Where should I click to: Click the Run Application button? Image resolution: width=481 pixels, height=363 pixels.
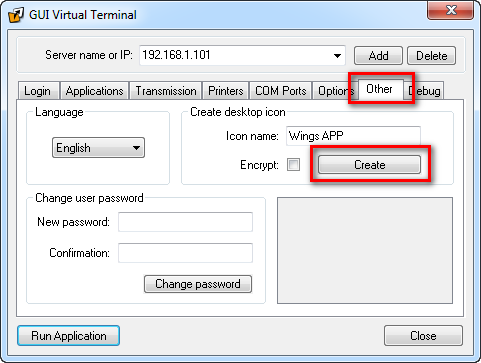pos(68,336)
